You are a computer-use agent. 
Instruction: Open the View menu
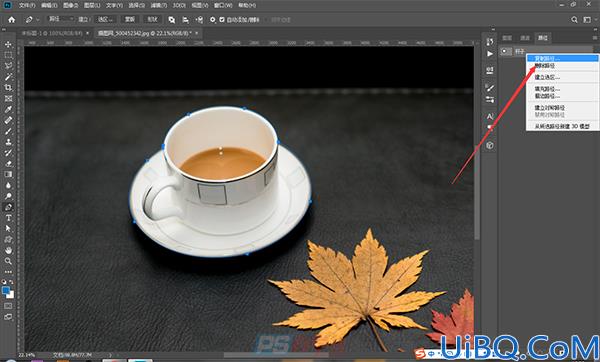200,5
